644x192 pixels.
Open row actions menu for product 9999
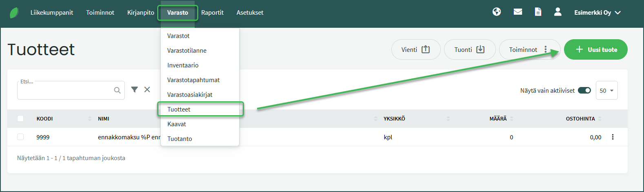[x=613, y=137]
